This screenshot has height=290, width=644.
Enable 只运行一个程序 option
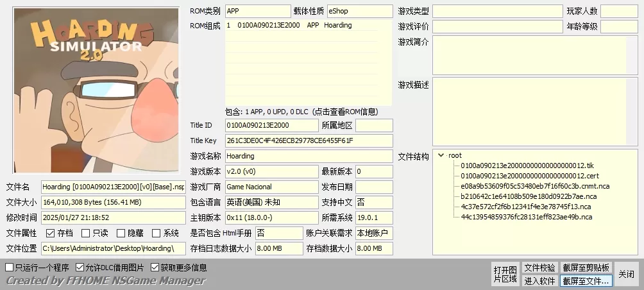coord(10,268)
